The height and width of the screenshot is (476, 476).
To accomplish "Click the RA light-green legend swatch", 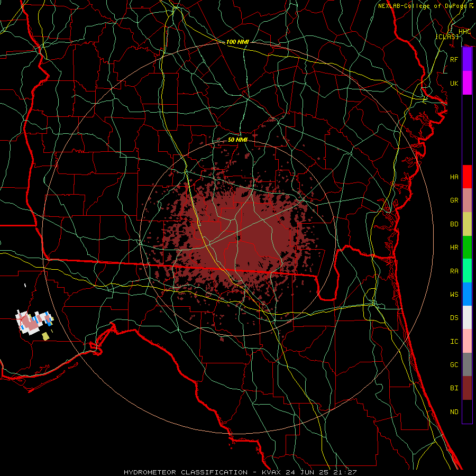I will tap(467, 270).
